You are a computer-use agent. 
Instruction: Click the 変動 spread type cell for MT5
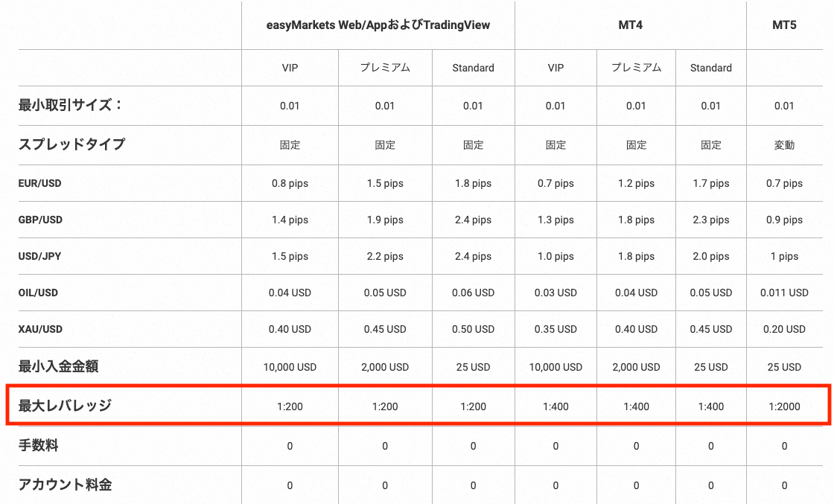[x=784, y=145]
